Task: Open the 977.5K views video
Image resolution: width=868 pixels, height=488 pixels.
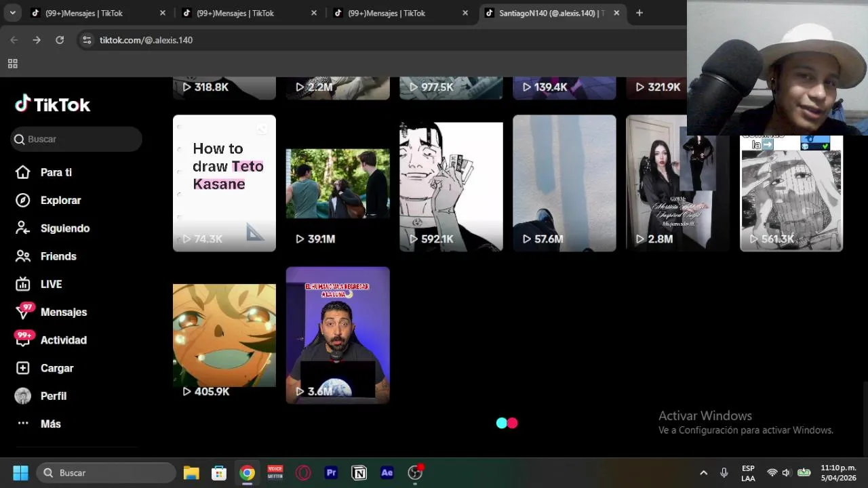Action: click(451, 88)
